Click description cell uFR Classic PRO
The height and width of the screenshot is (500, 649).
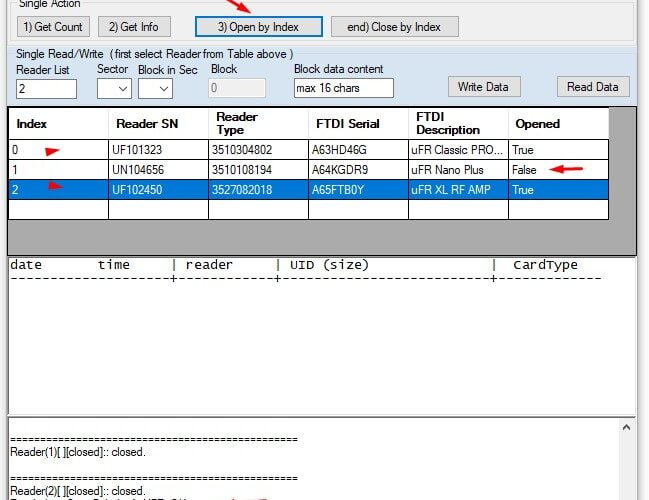click(x=458, y=150)
